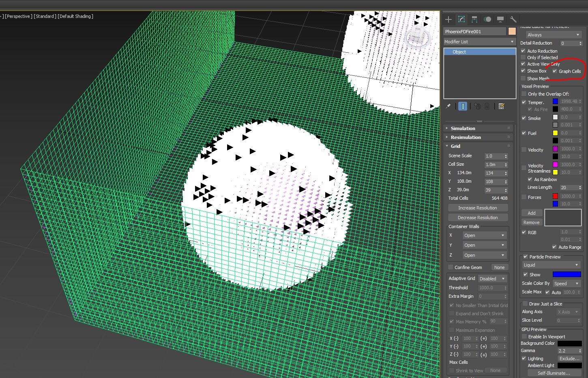Collapse the Grid rollout
The image size is (588, 378).
478,146
